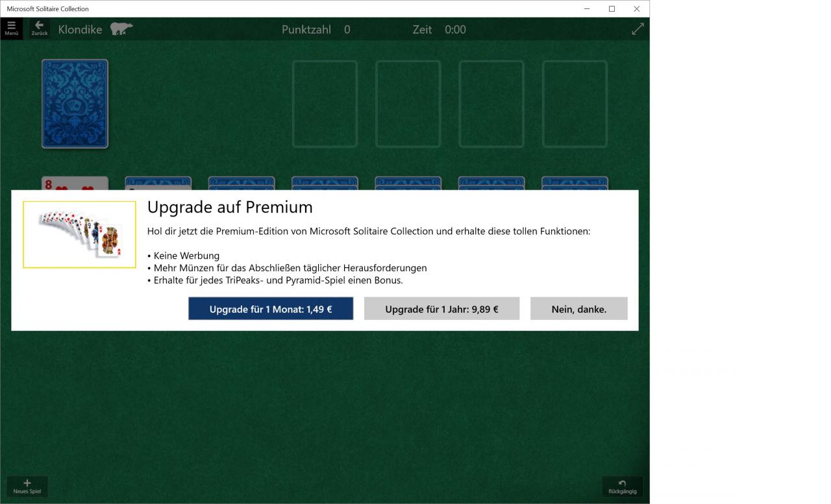Click the Upgrade auf Premium heading

point(230,207)
